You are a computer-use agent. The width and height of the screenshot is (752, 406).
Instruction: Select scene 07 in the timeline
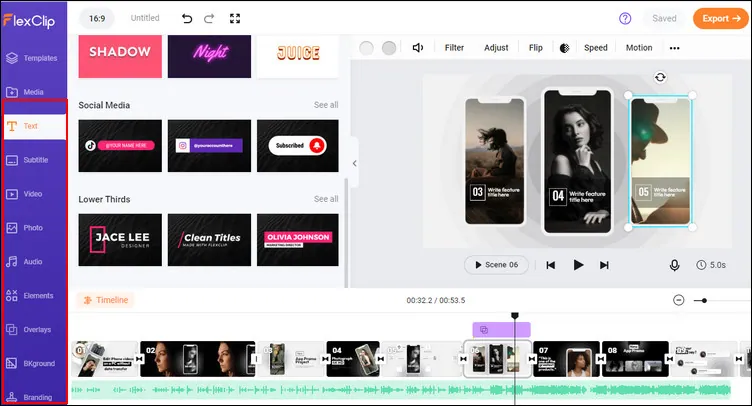point(566,359)
